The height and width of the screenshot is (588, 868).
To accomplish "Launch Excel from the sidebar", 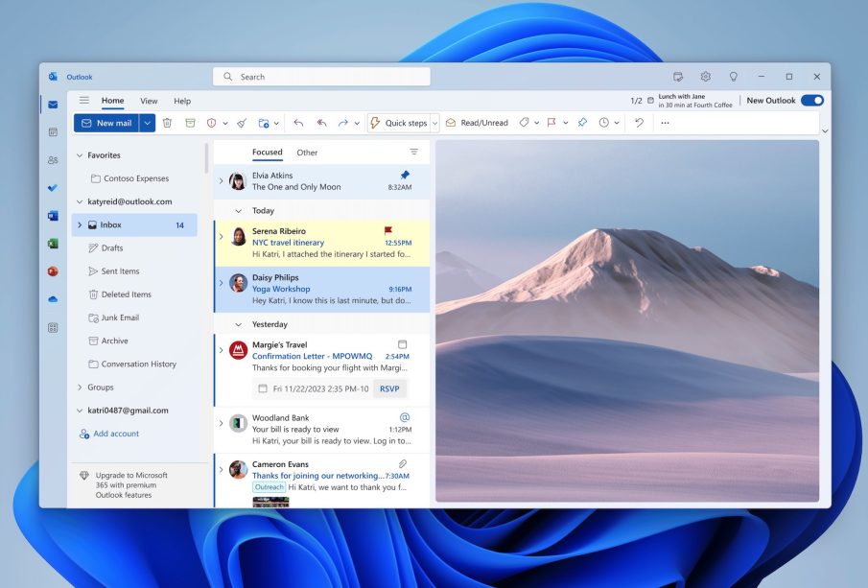I will 53,244.
